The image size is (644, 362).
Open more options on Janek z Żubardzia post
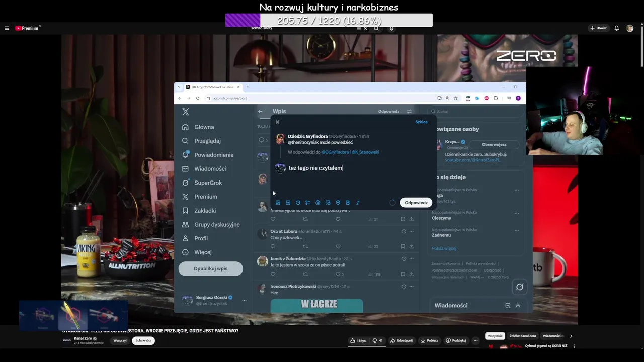411,259
